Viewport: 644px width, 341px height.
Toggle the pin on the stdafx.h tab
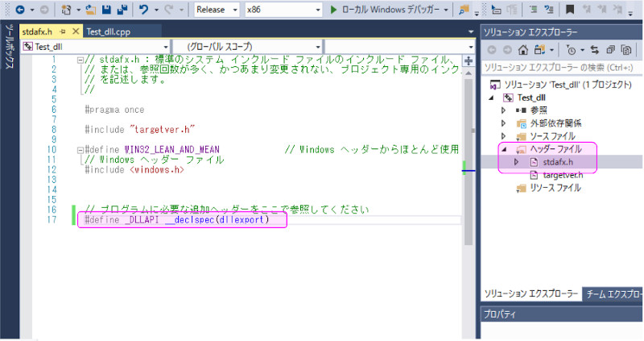tap(63, 31)
